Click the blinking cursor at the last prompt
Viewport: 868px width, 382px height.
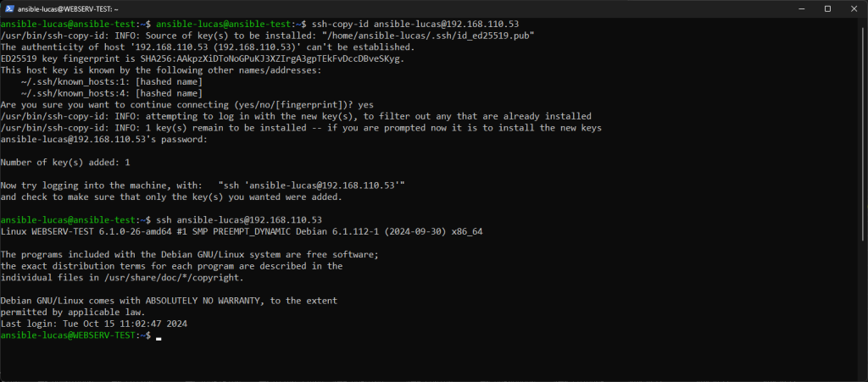pyautogui.click(x=159, y=337)
